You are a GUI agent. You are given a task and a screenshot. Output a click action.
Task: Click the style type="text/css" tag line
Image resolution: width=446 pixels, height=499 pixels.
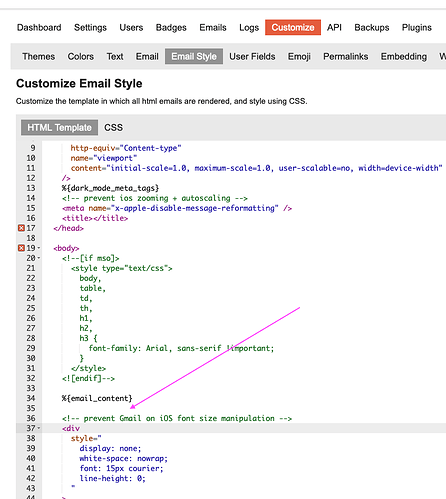[x=121, y=268]
